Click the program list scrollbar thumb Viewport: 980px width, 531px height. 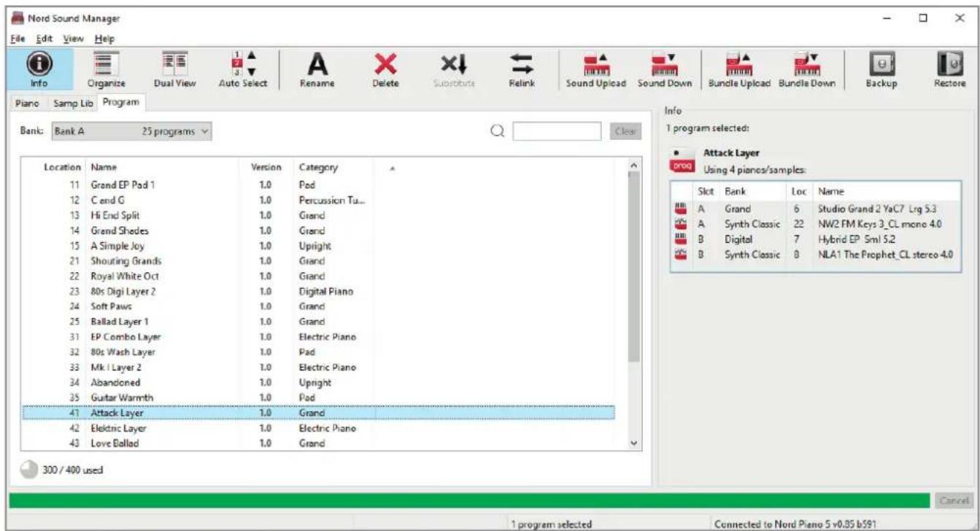pos(633,266)
